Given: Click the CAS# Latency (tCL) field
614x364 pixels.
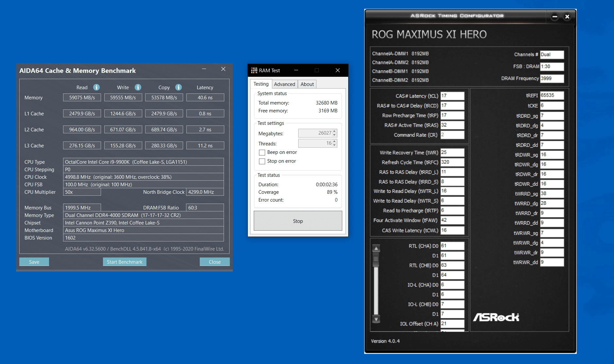Looking at the screenshot, I should coord(452,96).
